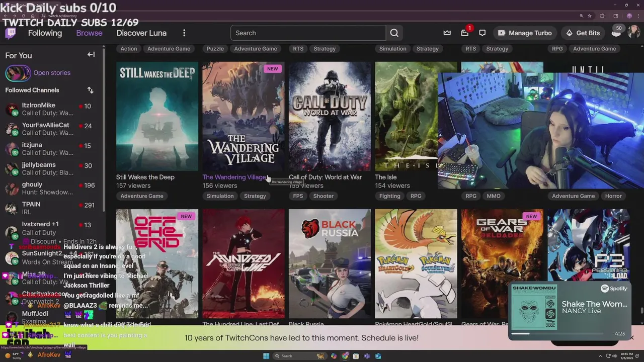
Task: Switch to the Following tab
Action: coord(45,33)
